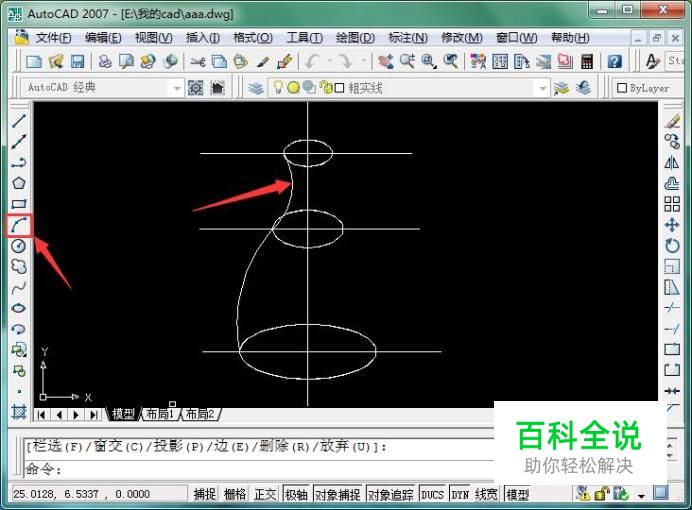The height and width of the screenshot is (510, 692).
Task: Select the Revision Cloud tool
Action: point(19,266)
